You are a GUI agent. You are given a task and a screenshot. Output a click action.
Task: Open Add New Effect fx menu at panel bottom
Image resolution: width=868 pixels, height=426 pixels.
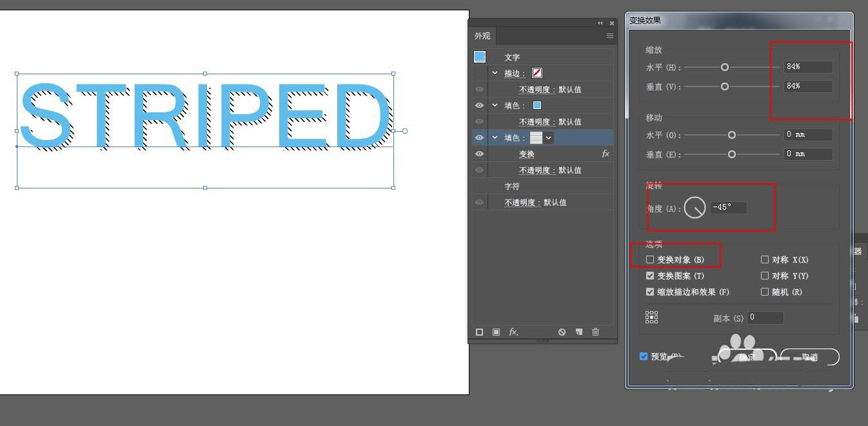(x=513, y=332)
